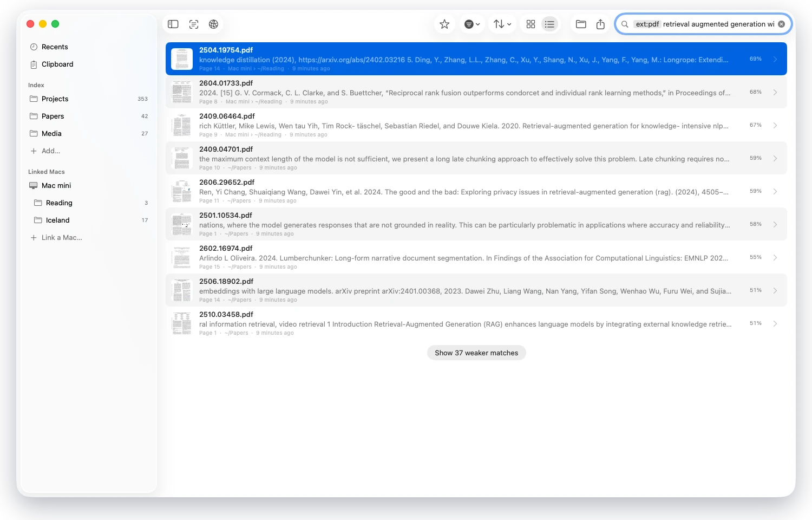Click the 55% relevance score

point(756,257)
